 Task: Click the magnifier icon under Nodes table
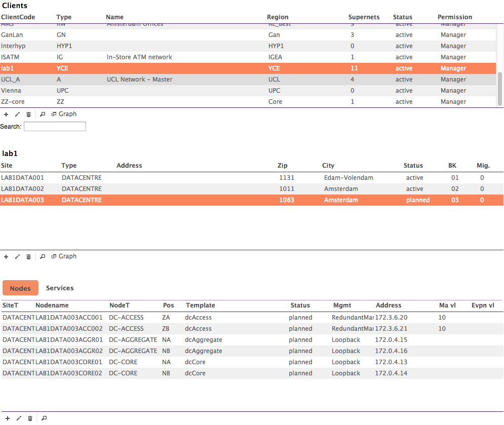(x=44, y=418)
